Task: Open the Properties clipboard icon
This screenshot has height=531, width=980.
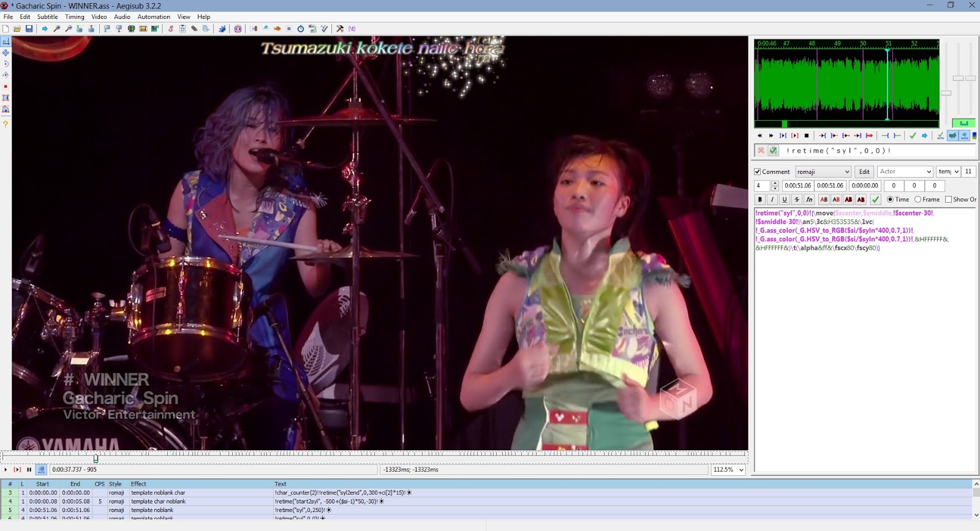Action: 183,29
